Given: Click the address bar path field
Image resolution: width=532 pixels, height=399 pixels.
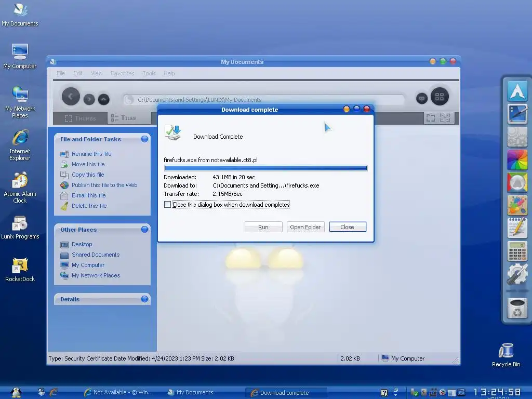Looking at the screenshot, I should [x=264, y=100].
